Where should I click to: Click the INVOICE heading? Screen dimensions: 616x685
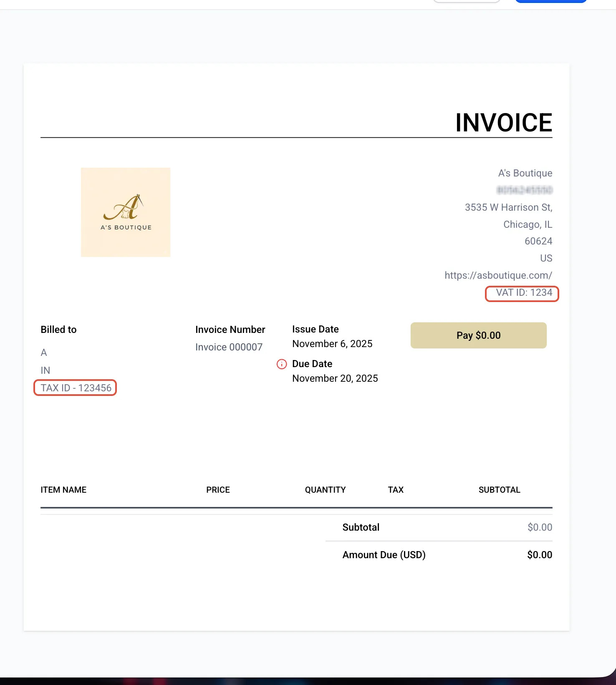(x=504, y=123)
